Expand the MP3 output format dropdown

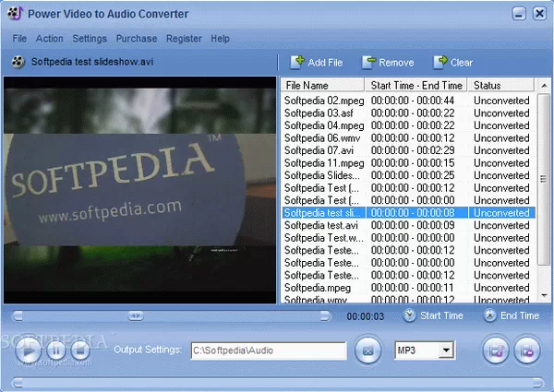pyautogui.click(x=447, y=350)
